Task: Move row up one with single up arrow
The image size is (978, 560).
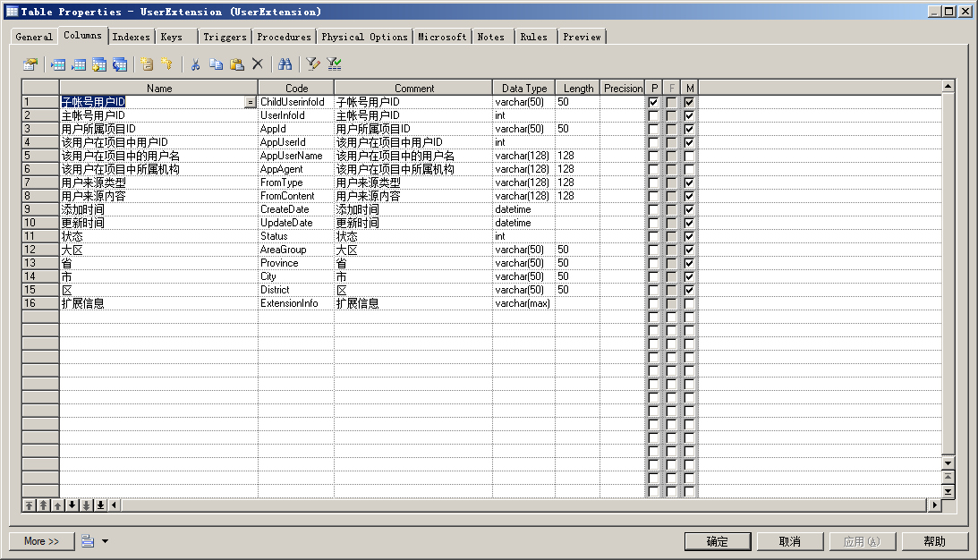Action: point(58,505)
